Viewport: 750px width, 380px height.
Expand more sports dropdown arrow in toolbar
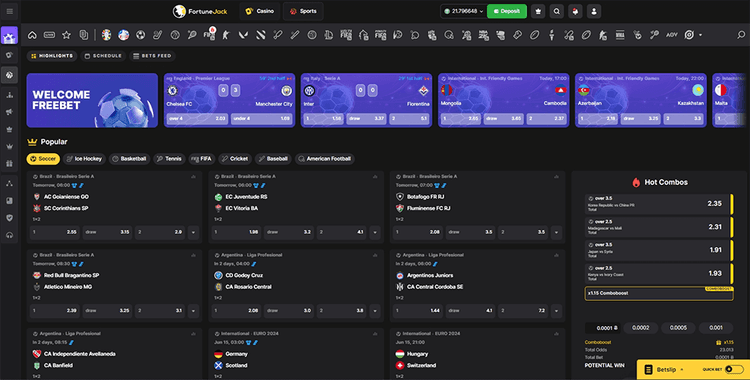pos(700,35)
